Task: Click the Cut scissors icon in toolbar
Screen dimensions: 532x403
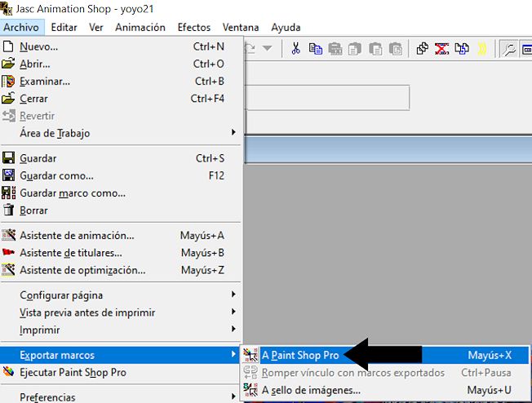Action: (295, 49)
